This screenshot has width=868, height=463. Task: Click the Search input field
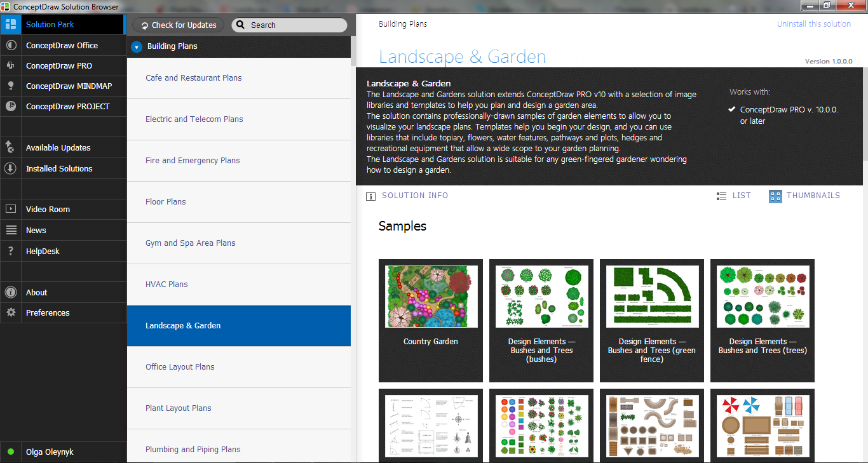pyautogui.click(x=289, y=25)
